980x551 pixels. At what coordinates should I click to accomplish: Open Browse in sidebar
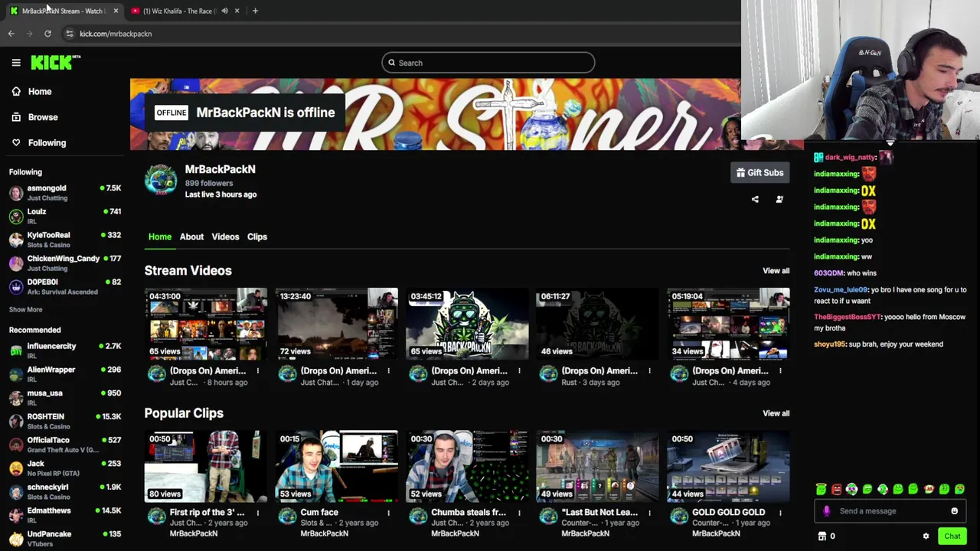[x=34, y=117]
